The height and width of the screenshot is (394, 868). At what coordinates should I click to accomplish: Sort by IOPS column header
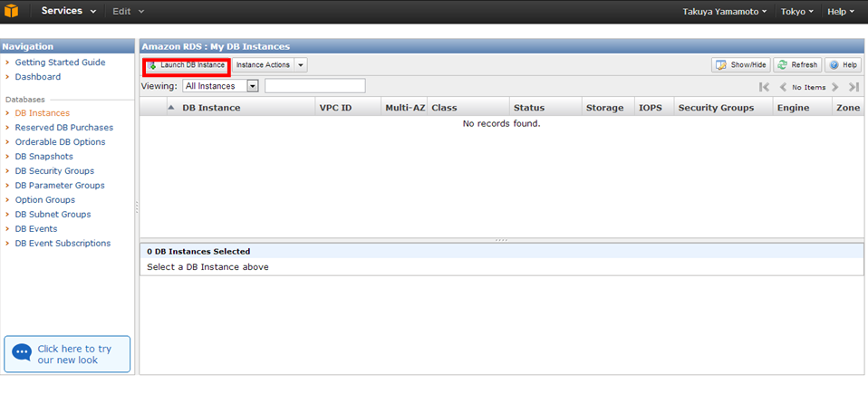click(x=650, y=108)
